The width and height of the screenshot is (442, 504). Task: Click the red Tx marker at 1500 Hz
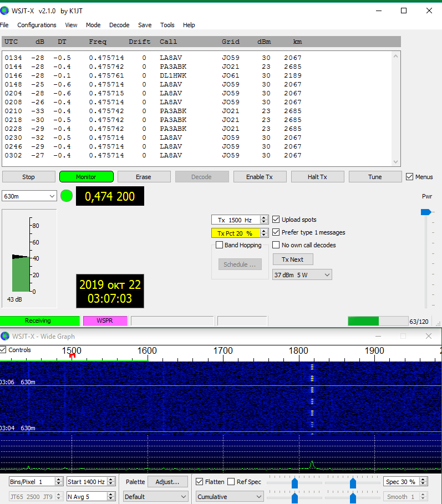pos(72,355)
